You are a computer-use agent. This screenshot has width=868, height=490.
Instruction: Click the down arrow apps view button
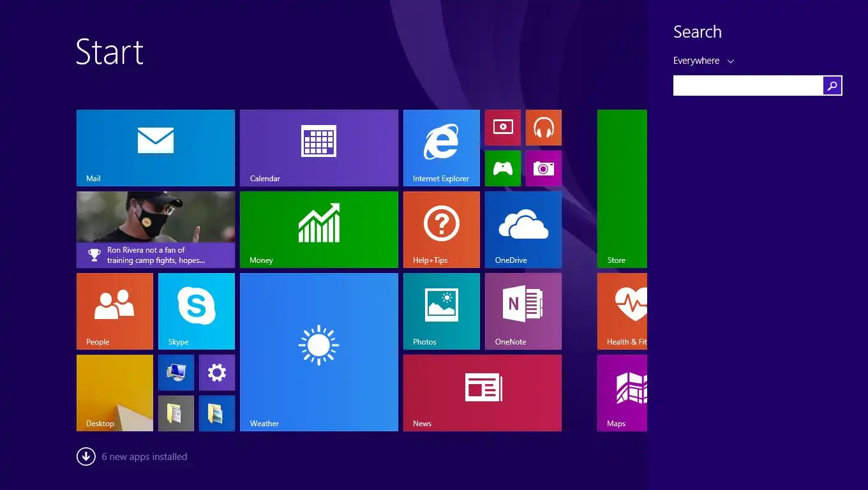click(x=86, y=457)
